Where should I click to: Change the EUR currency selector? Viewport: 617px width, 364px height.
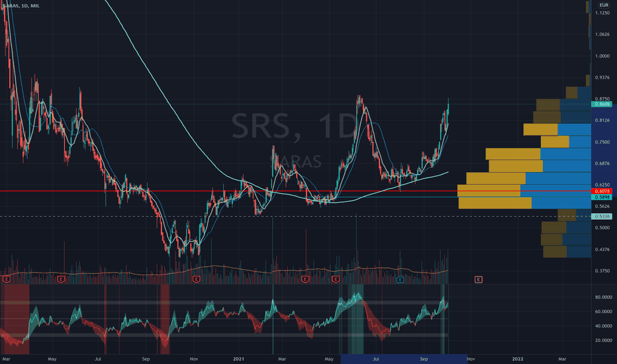(604, 5)
